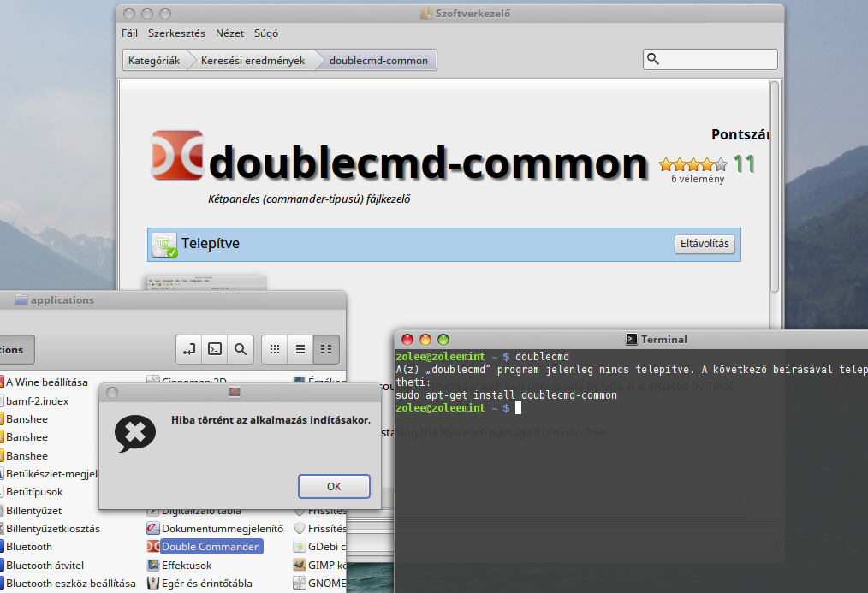Screen dimensions: 868x593
Task: Click the star rating of doublecmd-common
Action: [693, 164]
